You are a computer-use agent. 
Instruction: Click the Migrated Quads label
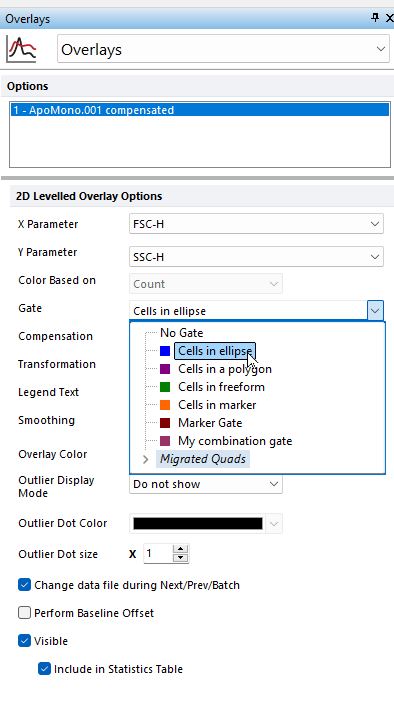click(x=203, y=459)
